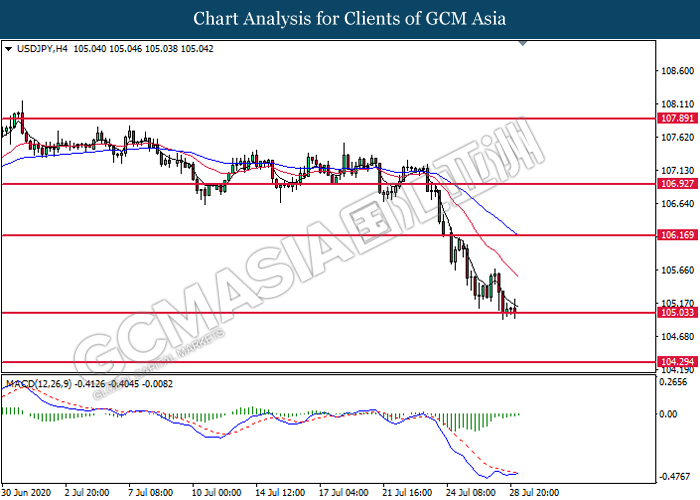Click the 106.640 price axis value
This screenshot has height=500, width=700.
(677, 204)
